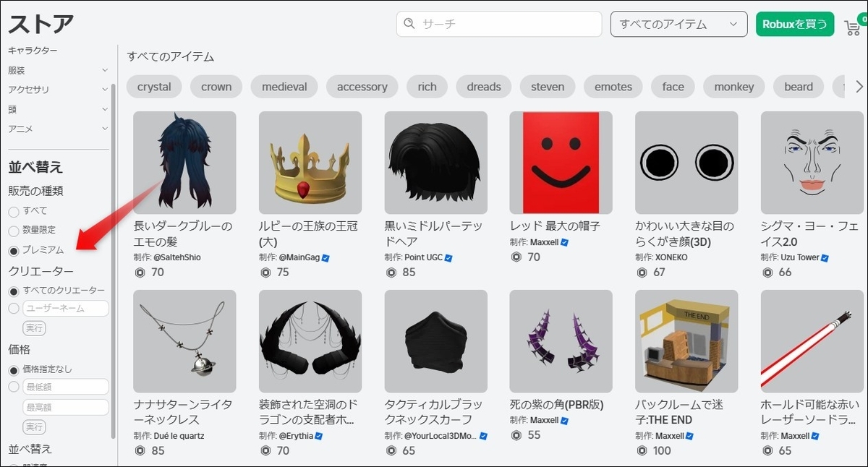Click Robux icon beside price 67
The height and width of the screenshot is (467, 868).
click(642, 273)
